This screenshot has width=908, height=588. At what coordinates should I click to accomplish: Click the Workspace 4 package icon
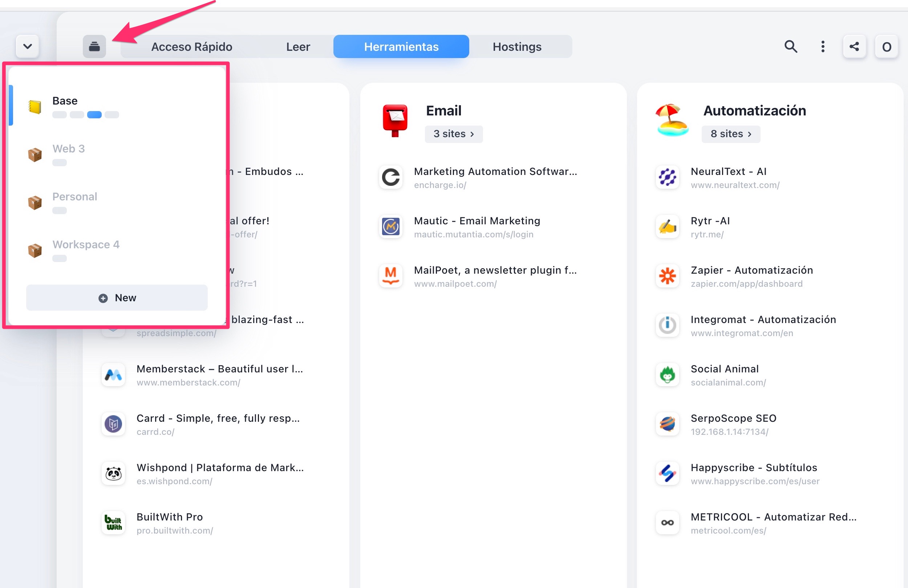pos(35,250)
